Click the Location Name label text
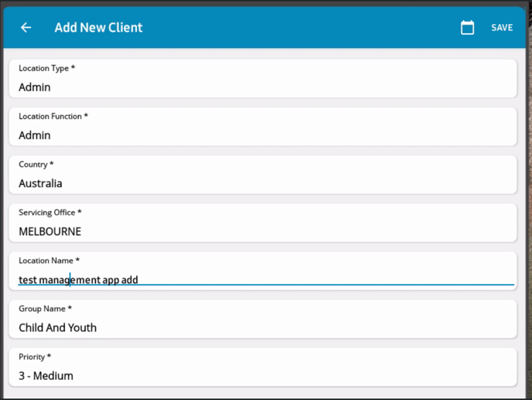Viewport: 532px width, 400px height. 49,261
